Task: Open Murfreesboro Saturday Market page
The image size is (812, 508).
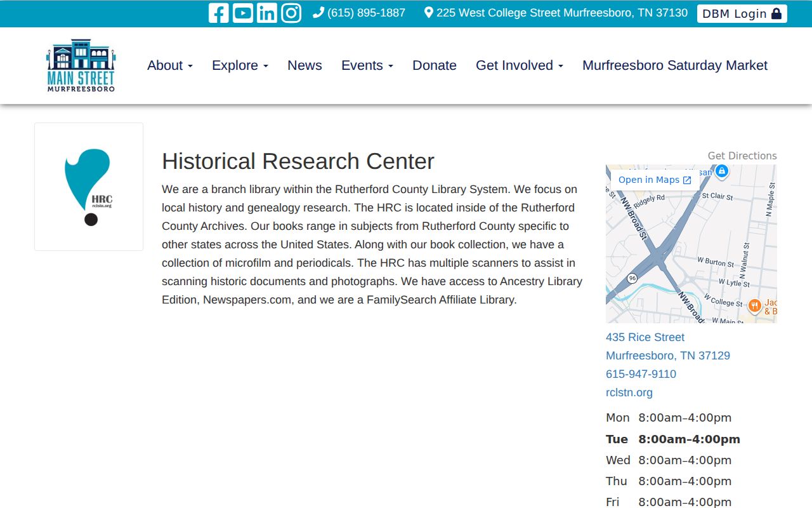Action: pyautogui.click(x=675, y=65)
